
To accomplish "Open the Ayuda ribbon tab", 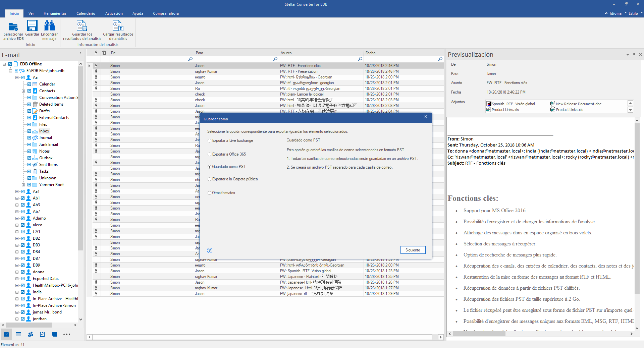I will (x=138, y=13).
